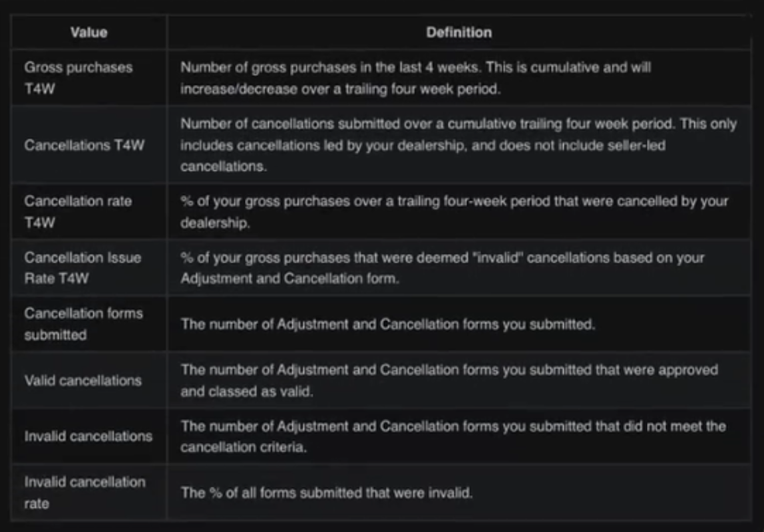Select the definition text for Cancellation rate T4W
This screenshot has height=532, width=764.
(x=454, y=211)
